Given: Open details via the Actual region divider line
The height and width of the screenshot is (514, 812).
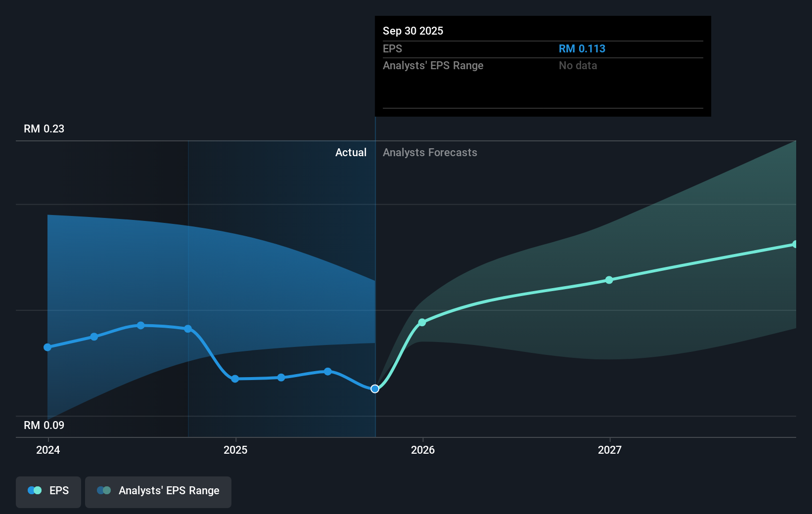Looking at the screenshot, I should 375,247.
